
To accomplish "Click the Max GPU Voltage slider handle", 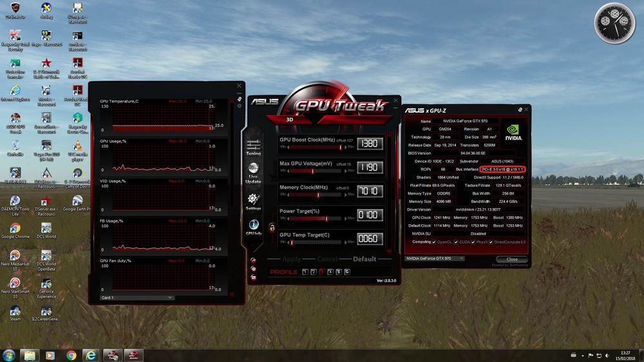I will tap(312, 171).
